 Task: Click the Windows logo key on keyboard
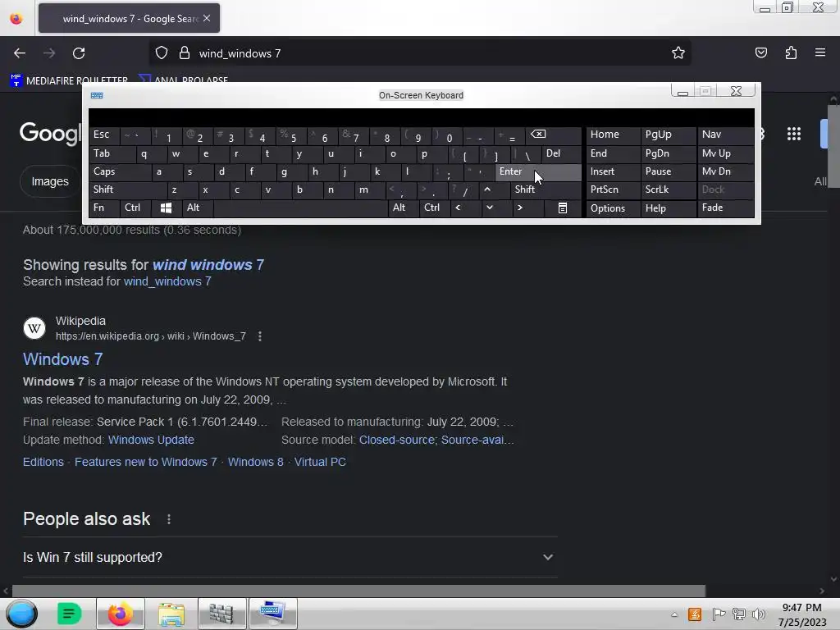pyautogui.click(x=166, y=208)
